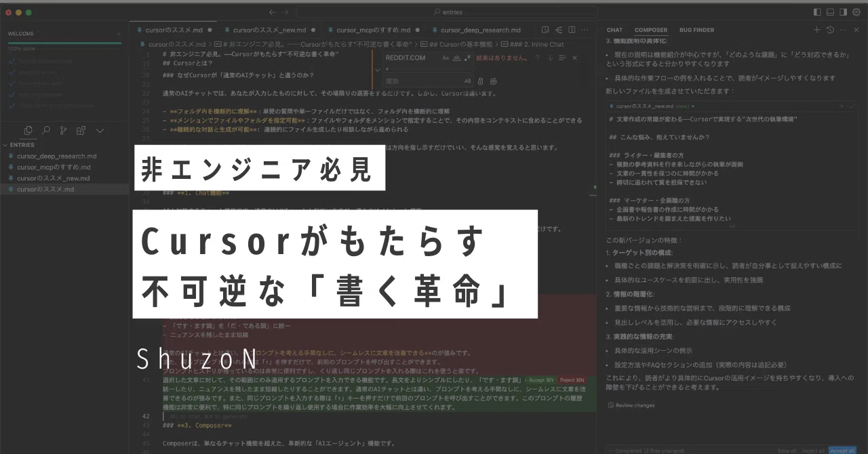The width and height of the screenshot is (868, 454).
Task: Toggle match whole word in find widget
Action: [456, 58]
